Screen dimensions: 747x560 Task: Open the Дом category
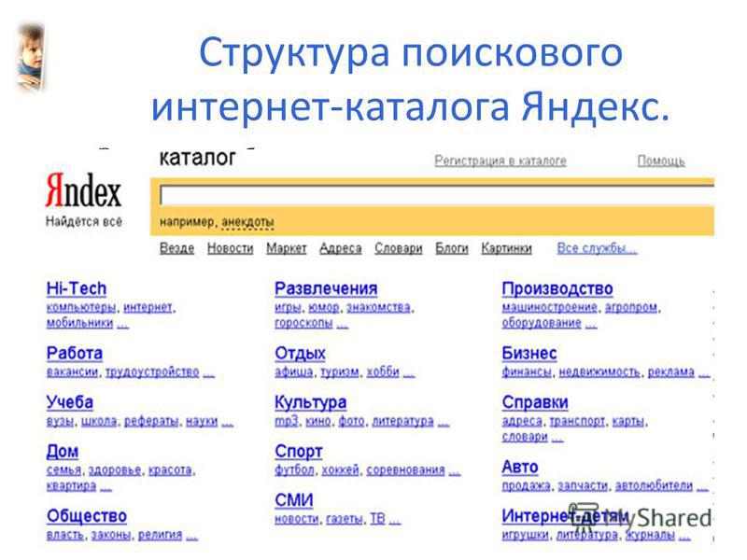pos(63,452)
